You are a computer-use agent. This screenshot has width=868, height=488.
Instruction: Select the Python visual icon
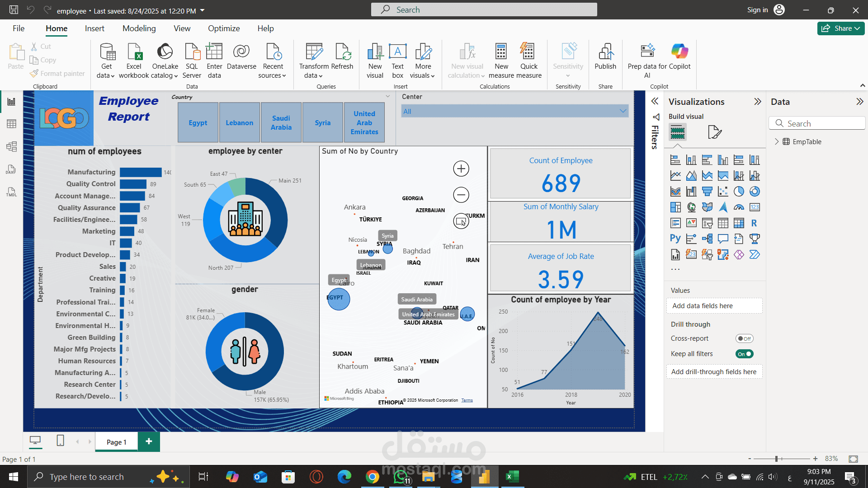[x=675, y=239]
